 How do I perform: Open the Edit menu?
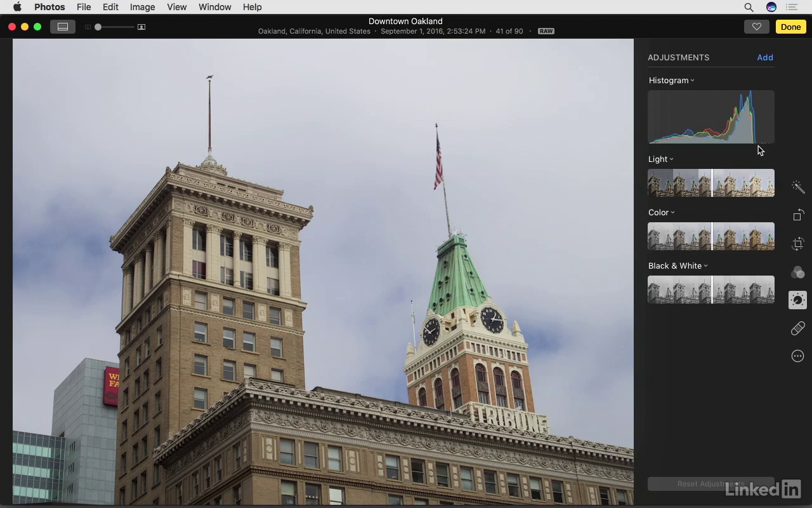(110, 7)
